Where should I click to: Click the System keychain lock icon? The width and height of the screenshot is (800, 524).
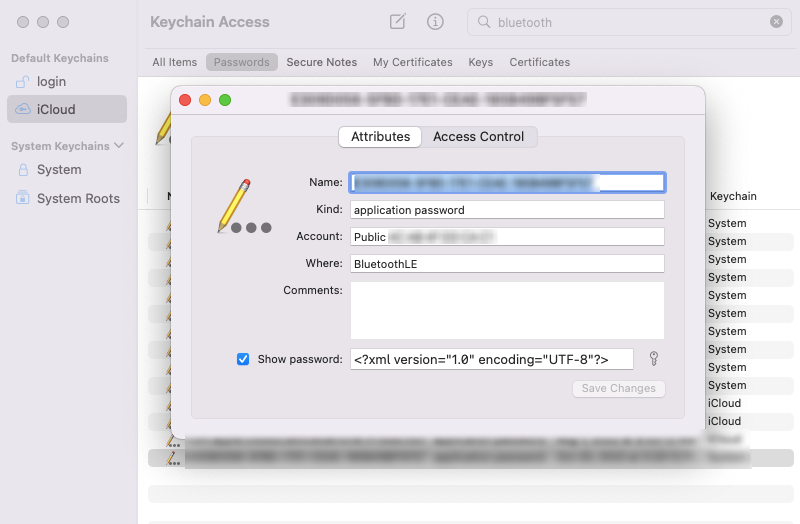click(23, 169)
